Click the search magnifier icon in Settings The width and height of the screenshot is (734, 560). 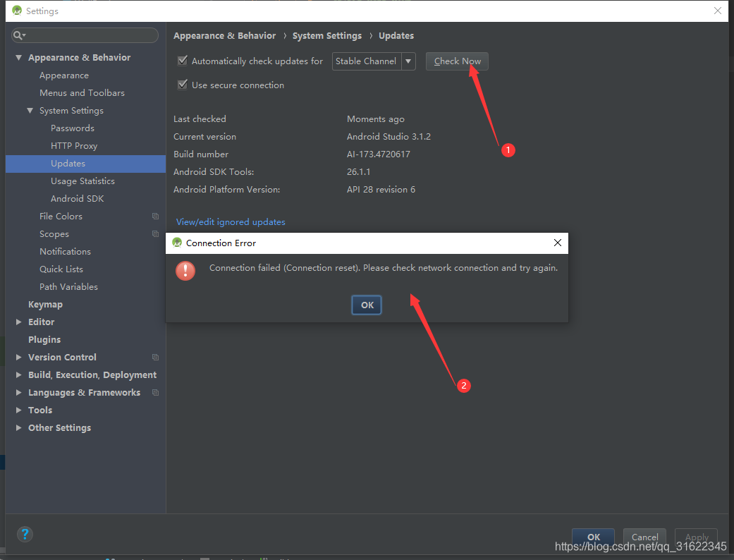(x=19, y=35)
